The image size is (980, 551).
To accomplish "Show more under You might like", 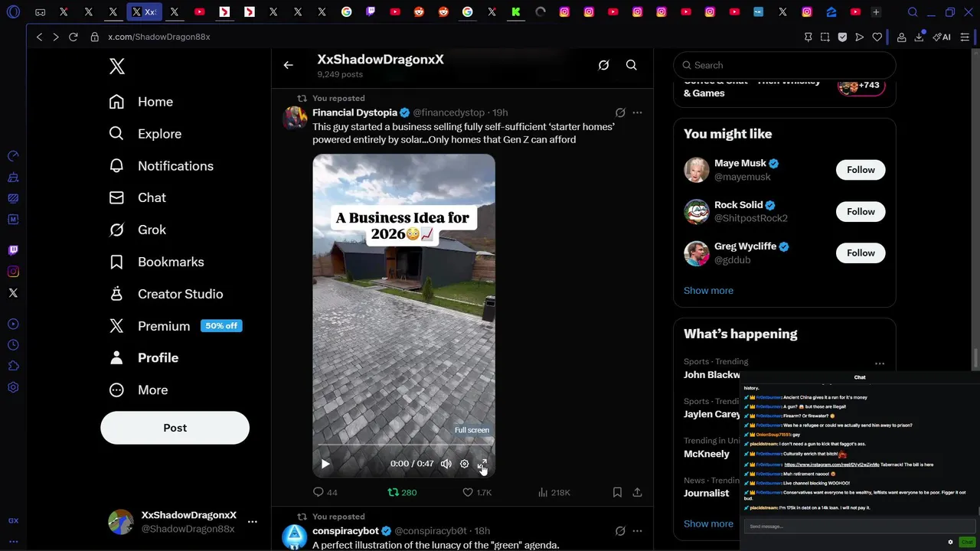I will pos(708,291).
